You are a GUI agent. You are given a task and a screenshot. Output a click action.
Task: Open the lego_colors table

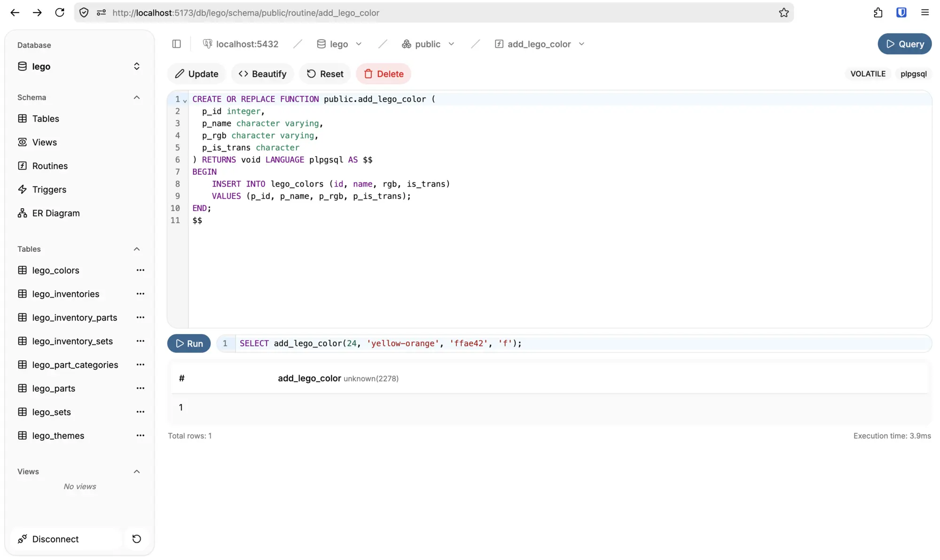(55, 270)
